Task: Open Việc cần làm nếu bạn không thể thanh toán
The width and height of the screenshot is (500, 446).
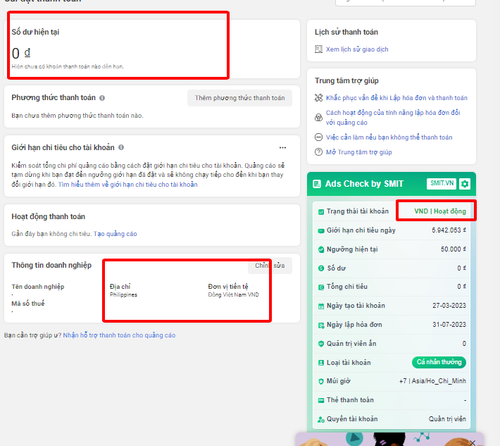Action: [389, 137]
